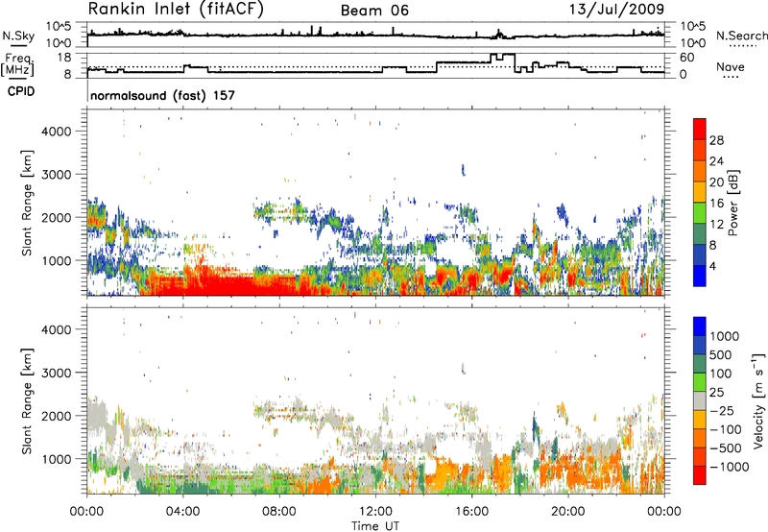Click the "Freq. [MHz]" axis label
This screenshot has width=768, height=532.
point(18,64)
